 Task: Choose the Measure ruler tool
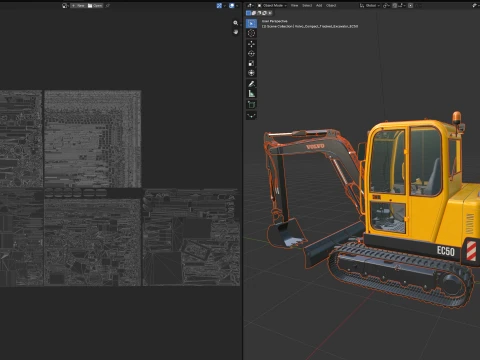tap(251, 94)
